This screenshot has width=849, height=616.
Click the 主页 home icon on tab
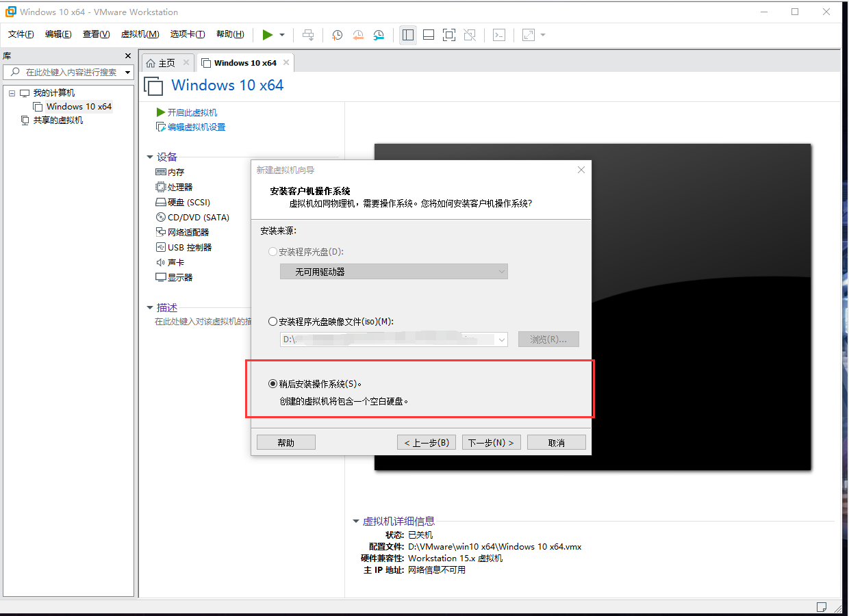(x=151, y=63)
